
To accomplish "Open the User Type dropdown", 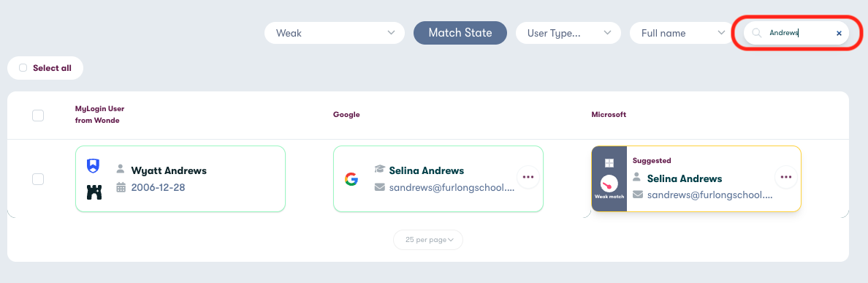I will point(568,33).
